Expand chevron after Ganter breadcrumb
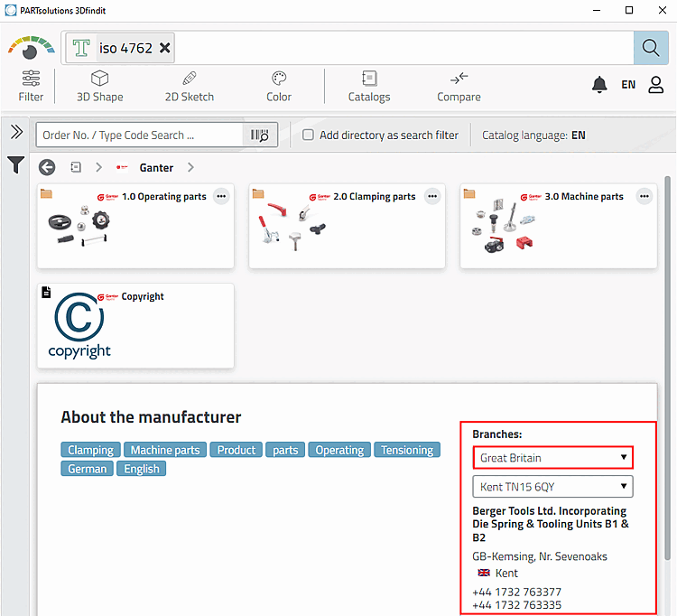The image size is (677, 616). click(190, 167)
